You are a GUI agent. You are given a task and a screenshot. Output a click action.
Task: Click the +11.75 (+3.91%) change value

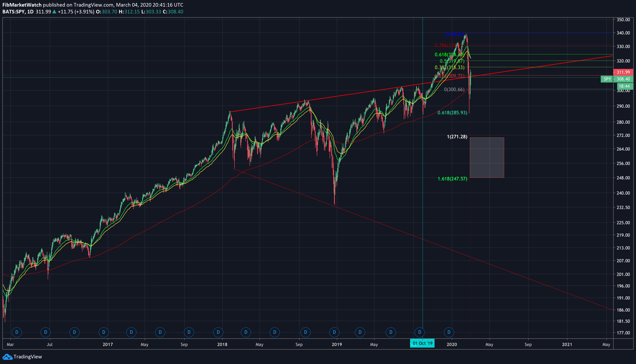pyautogui.click(x=76, y=12)
